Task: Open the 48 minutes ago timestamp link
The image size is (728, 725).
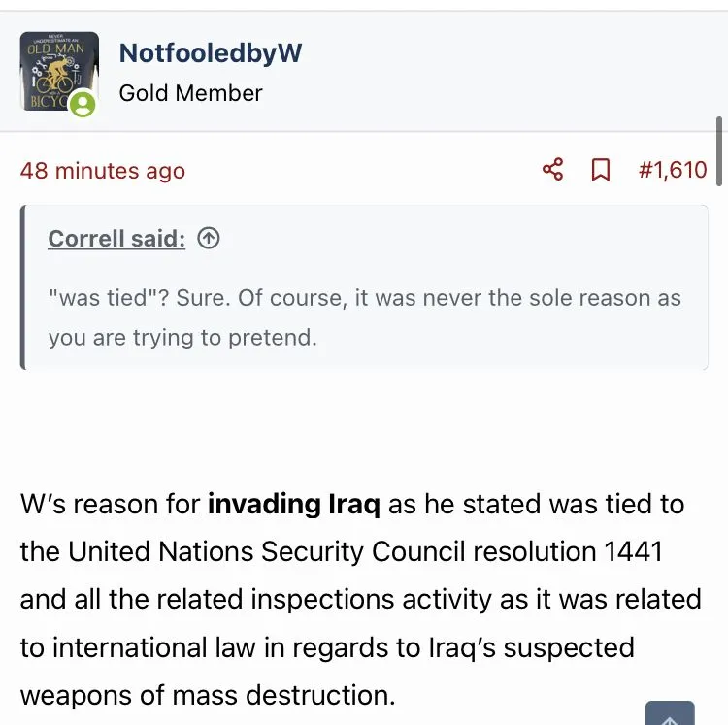Action: click(x=102, y=171)
